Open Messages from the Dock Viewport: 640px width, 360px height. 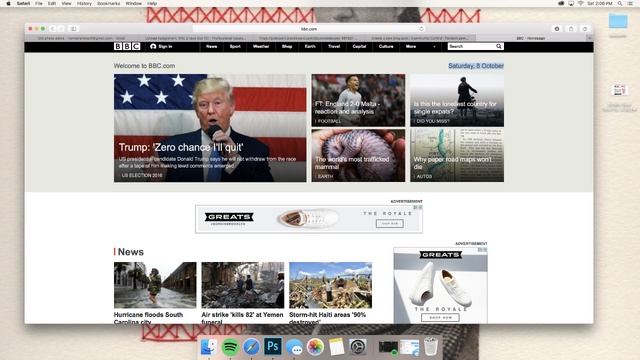click(294, 347)
